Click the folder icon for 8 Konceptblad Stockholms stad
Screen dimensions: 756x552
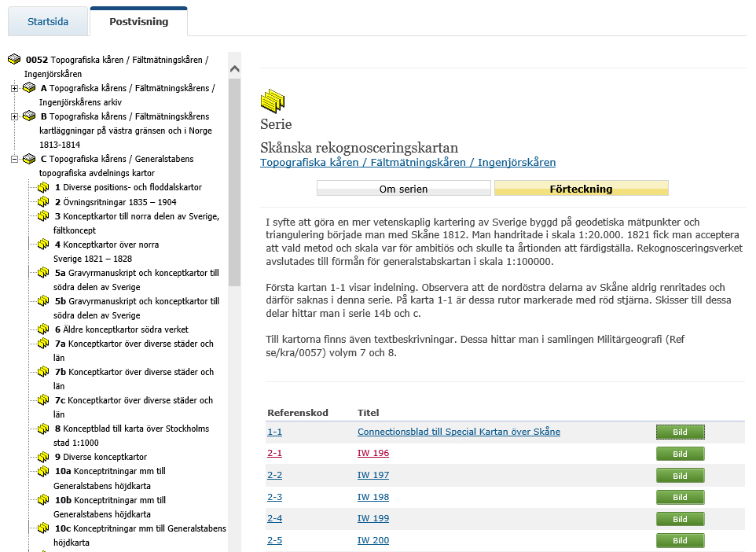coord(44,429)
